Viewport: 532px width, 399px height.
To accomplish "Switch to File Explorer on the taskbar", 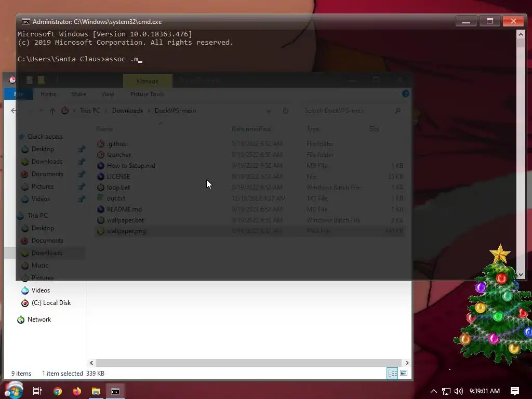I will pyautogui.click(x=96, y=391).
